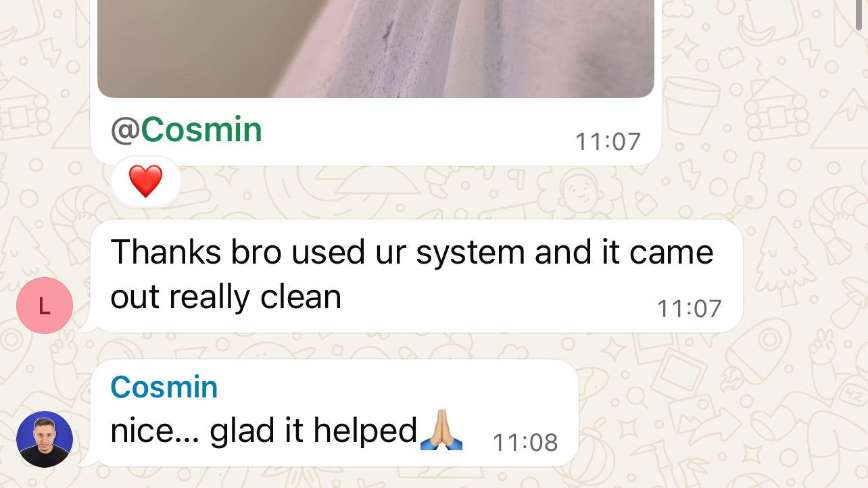The height and width of the screenshot is (488, 868).
Task: Tap the 11:07 timestamp on photo message
Action: [x=608, y=141]
